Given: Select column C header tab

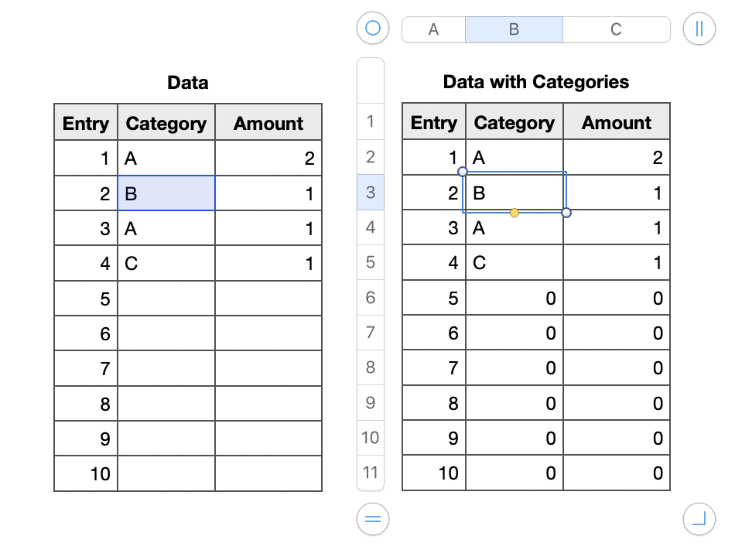Looking at the screenshot, I should pos(616,29).
